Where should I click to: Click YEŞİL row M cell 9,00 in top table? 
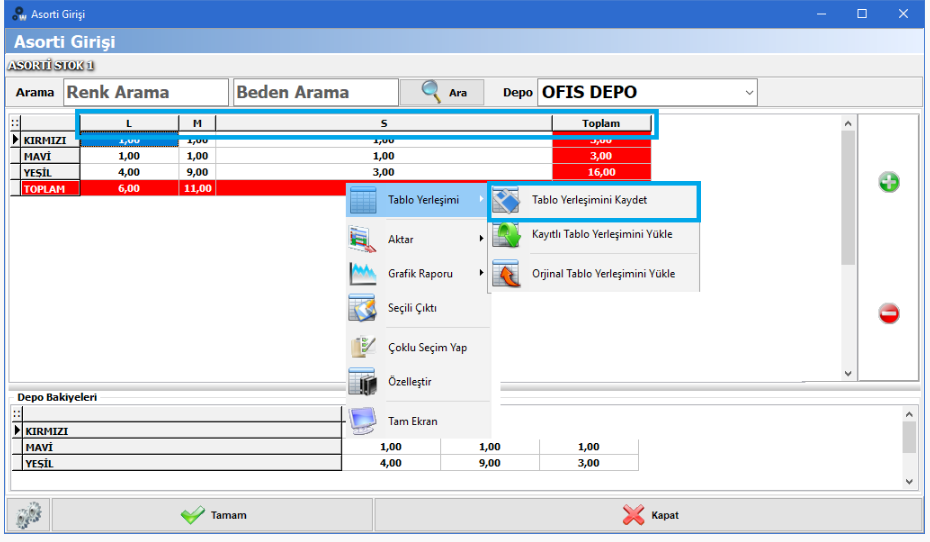click(197, 172)
